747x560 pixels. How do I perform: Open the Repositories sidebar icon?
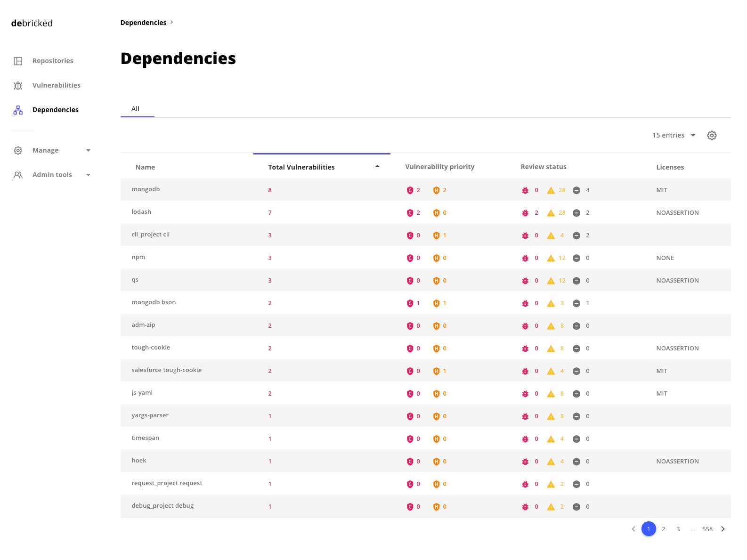click(x=18, y=61)
